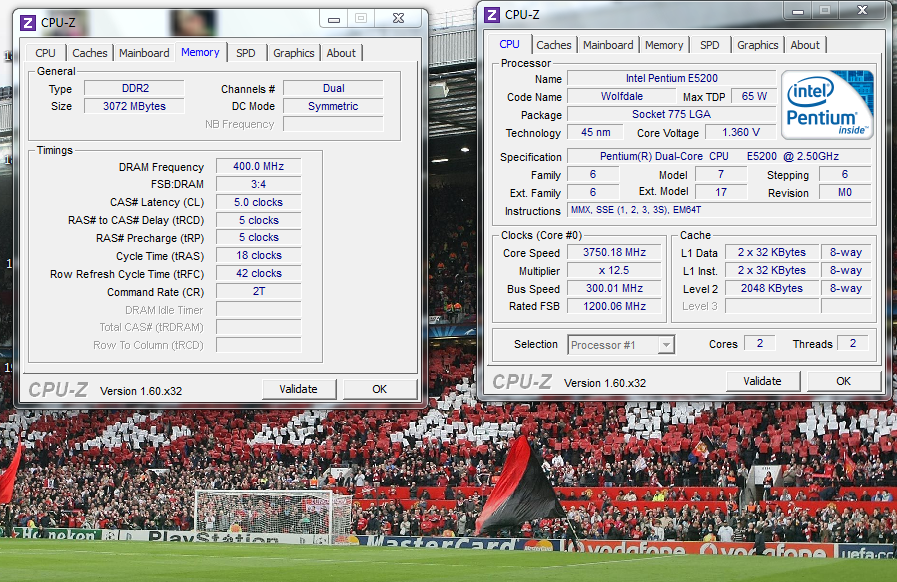Open Graphics tab in the left window

[x=293, y=53]
